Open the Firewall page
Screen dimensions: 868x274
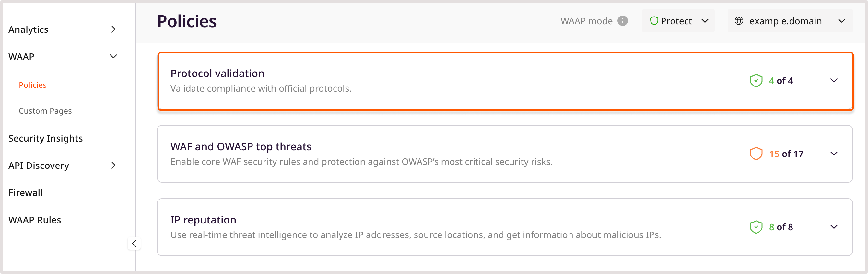click(x=25, y=193)
